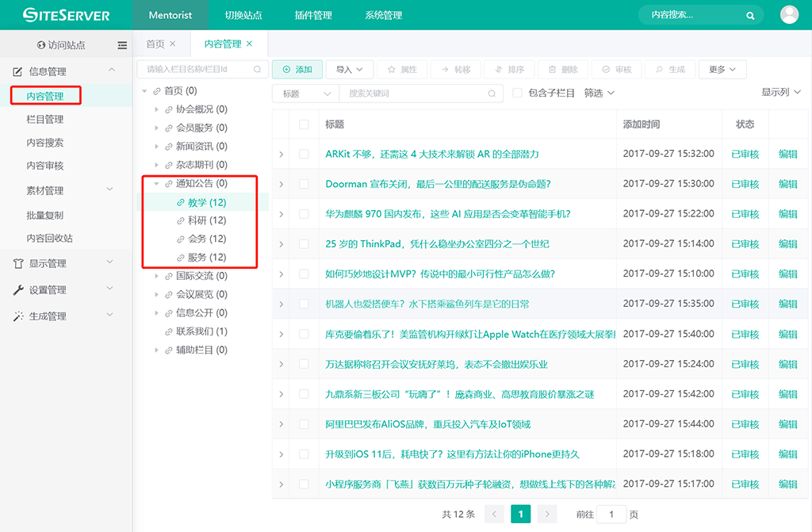The height and width of the screenshot is (532, 812).
Task: Open 内容回收站 in the sidebar
Action: pos(50,239)
